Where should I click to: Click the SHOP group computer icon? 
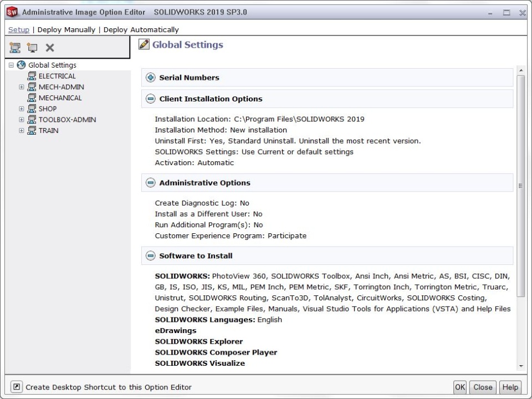[x=32, y=109]
